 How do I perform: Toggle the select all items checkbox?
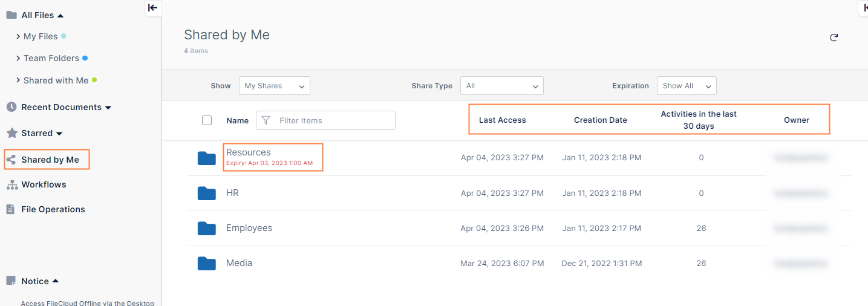tap(207, 120)
